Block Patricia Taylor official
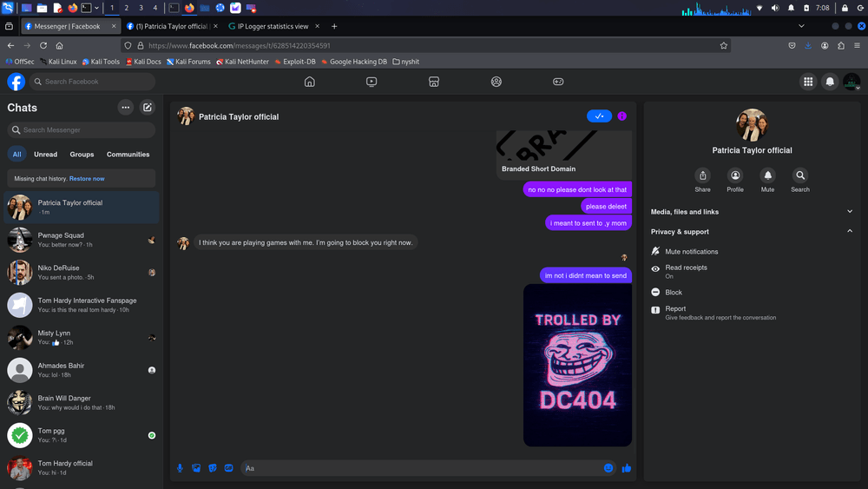 (752, 293)
